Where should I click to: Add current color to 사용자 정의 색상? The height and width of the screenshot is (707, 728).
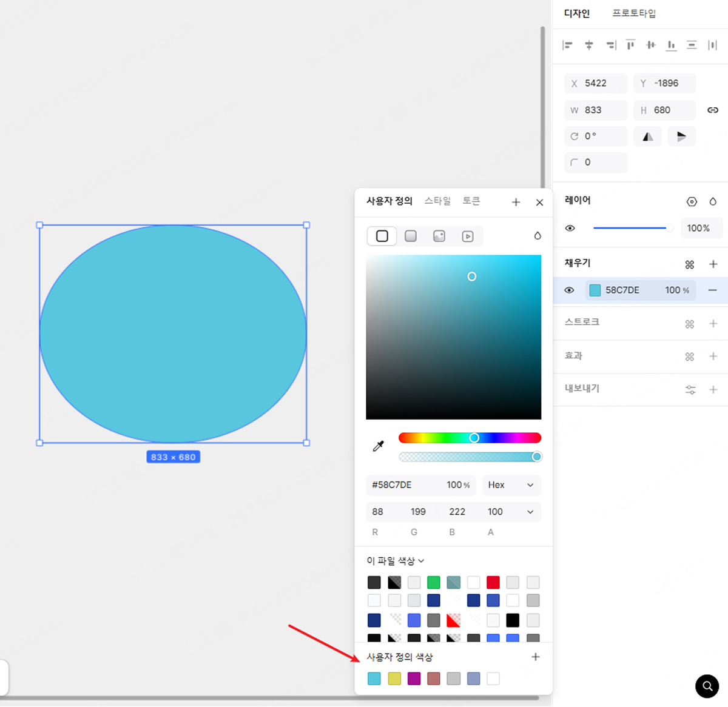point(535,657)
